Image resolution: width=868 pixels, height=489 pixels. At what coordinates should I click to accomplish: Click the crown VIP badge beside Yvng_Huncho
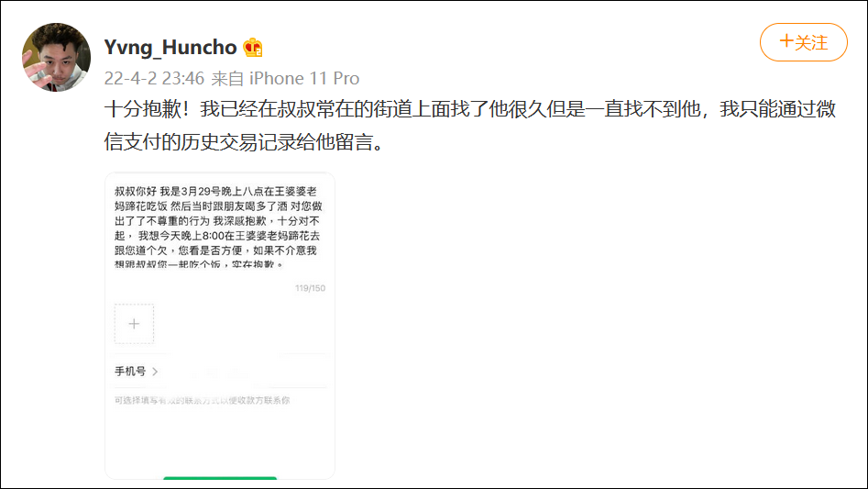pyautogui.click(x=253, y=48)
